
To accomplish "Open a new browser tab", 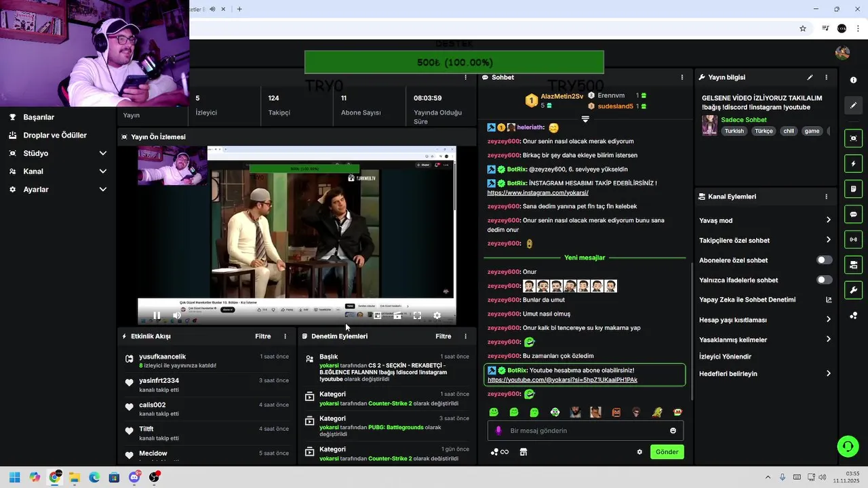I will [x=239, y=9].
